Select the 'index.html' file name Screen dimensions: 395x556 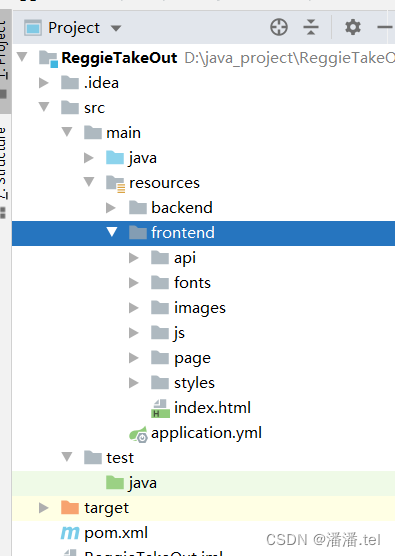[212, 408]
